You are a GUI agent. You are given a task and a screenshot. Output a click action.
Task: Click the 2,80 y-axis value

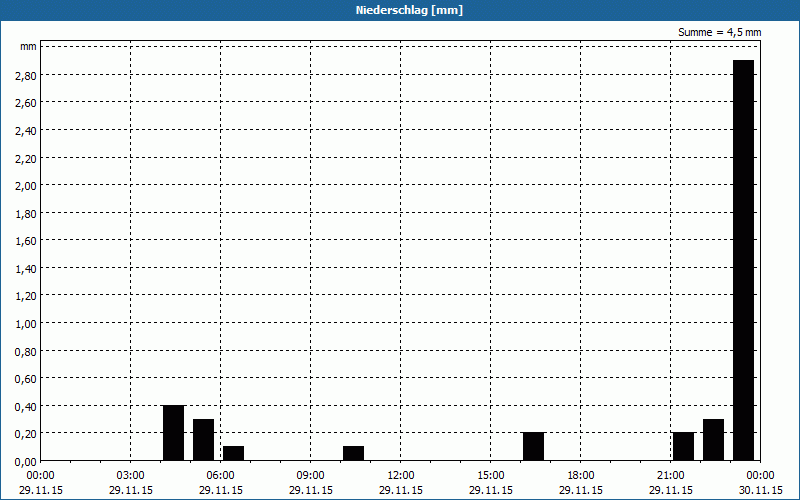coord(27,76)
